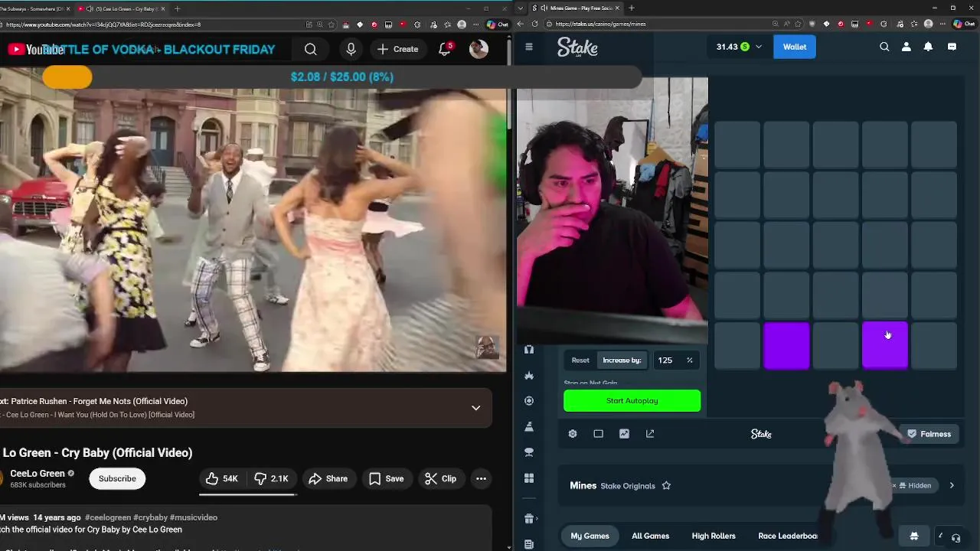Click the target-shaped icon in Stake sidebar
This screenshot has height=551, width=980.
click(528, 401)
